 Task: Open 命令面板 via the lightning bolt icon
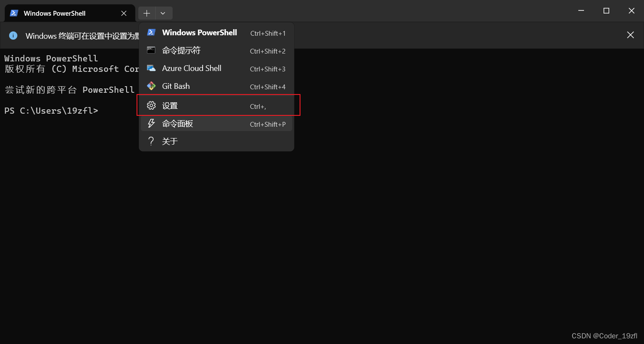pos(151,123)
